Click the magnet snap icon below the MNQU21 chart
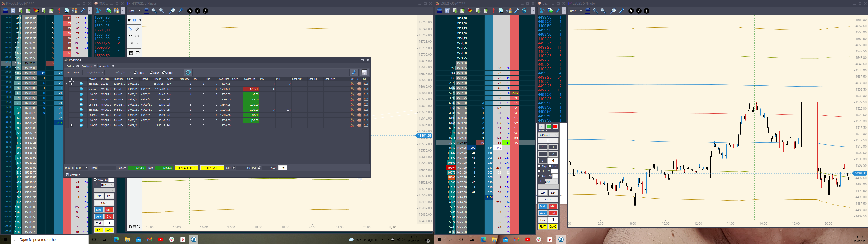The height and width of the screenshot is (244, 868). point(130,226)
